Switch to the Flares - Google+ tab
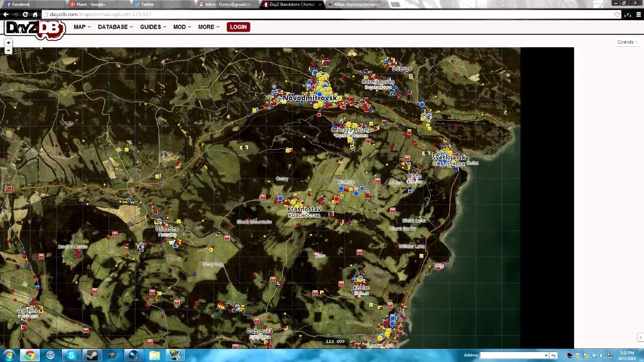644x362 pixels. (x=99, y=5)
